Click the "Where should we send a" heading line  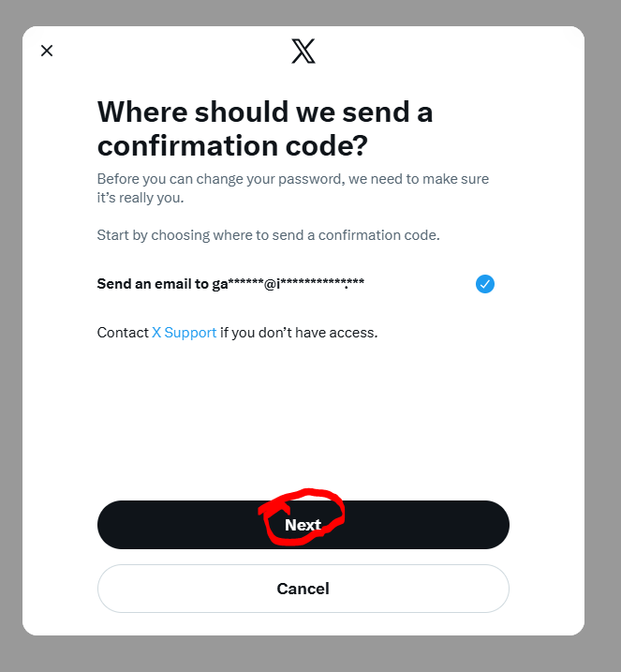[x=265, y=112]
